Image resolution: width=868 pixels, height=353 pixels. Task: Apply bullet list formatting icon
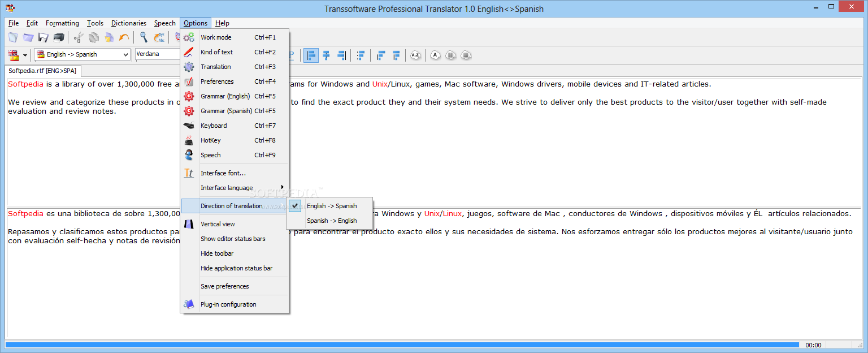pyautogui.click(x=361, y=55)
